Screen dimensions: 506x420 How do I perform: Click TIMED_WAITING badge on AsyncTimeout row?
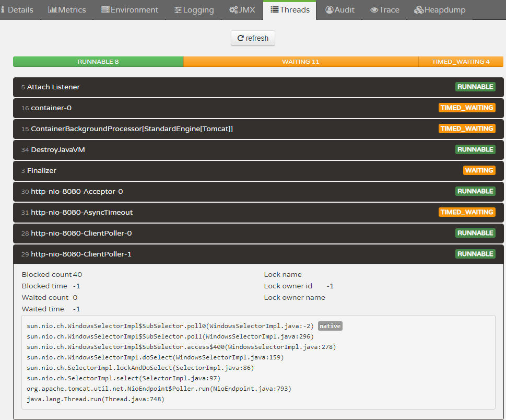click(467, 212)
